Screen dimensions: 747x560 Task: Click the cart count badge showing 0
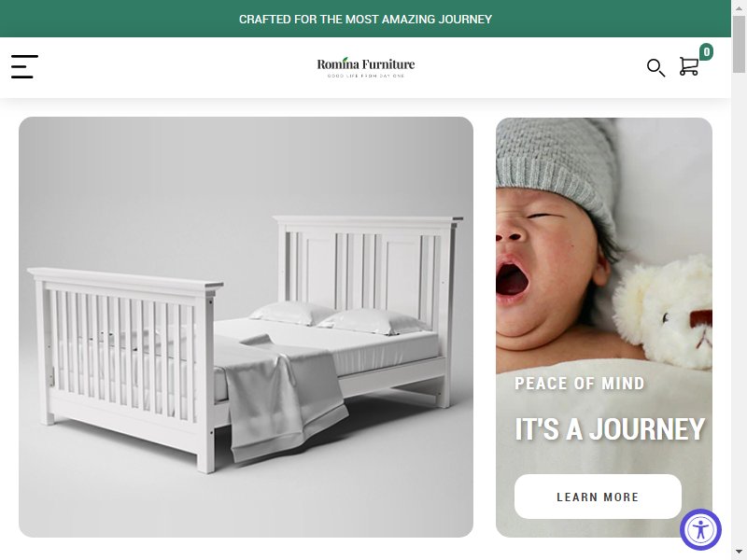tap(706, 51)
